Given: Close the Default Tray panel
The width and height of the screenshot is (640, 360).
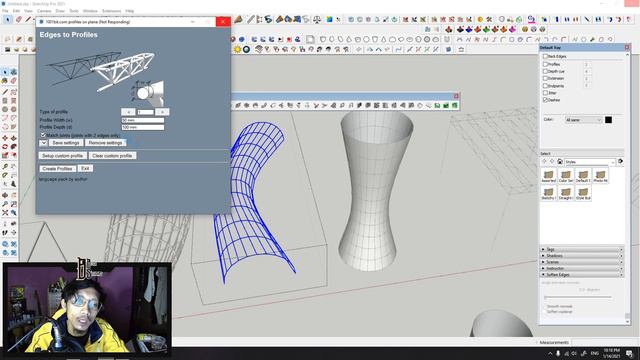Looking at the screenshot, I should [x=627, y=47].
